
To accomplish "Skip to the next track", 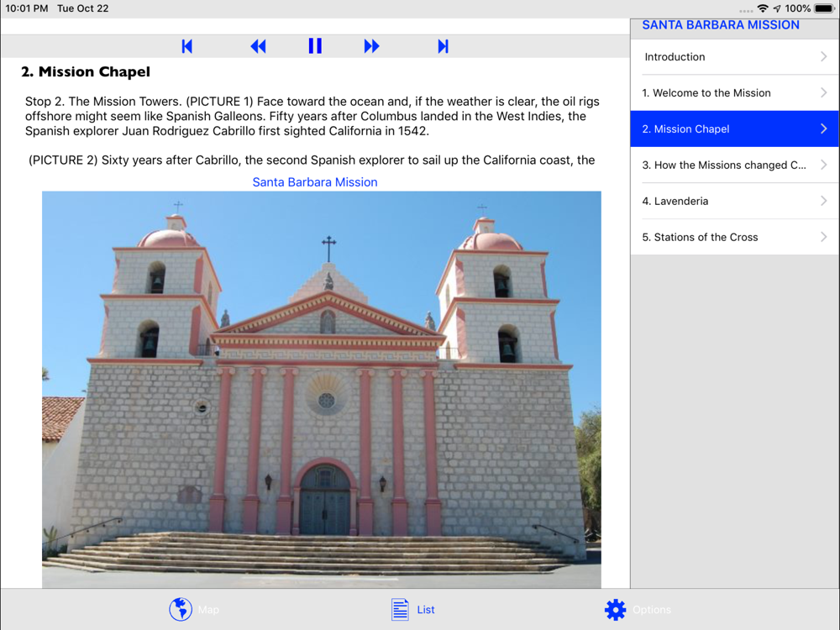I will tap(443, 46).
